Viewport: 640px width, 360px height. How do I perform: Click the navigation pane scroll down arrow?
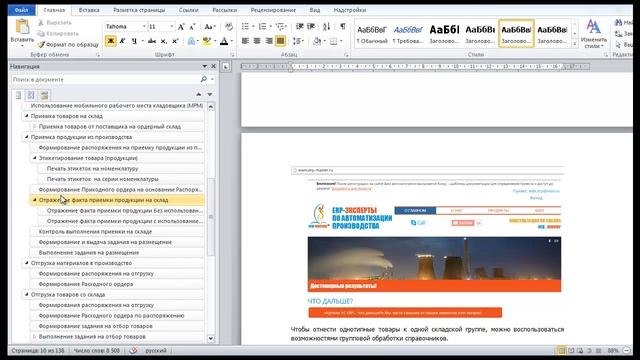coord(211,338)
